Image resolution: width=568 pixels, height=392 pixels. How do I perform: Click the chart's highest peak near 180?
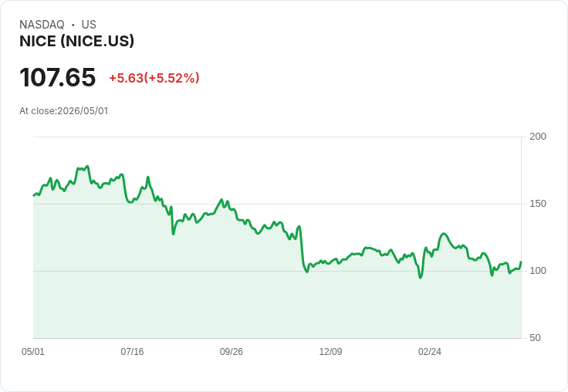[x=87, y=167]
